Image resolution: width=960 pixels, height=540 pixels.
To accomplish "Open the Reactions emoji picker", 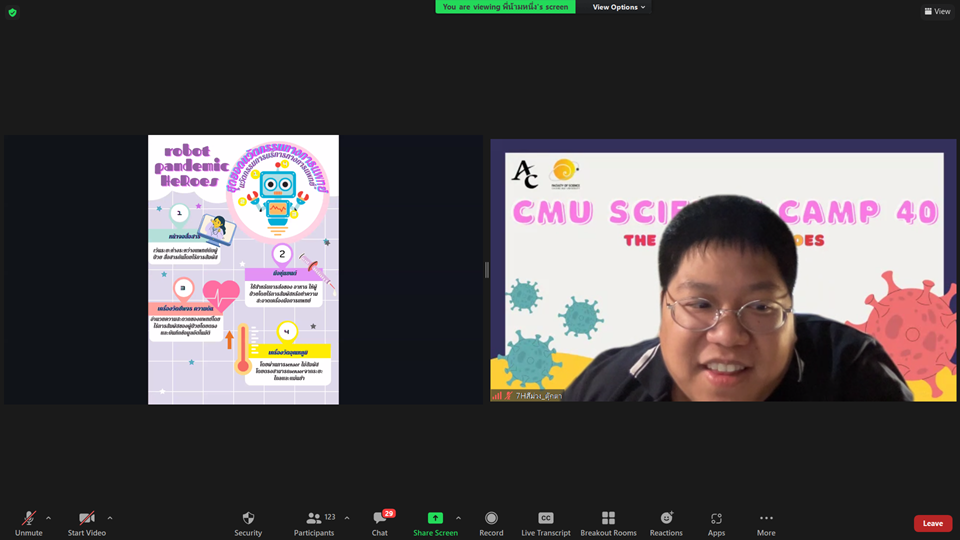I will tap(666, 523).
